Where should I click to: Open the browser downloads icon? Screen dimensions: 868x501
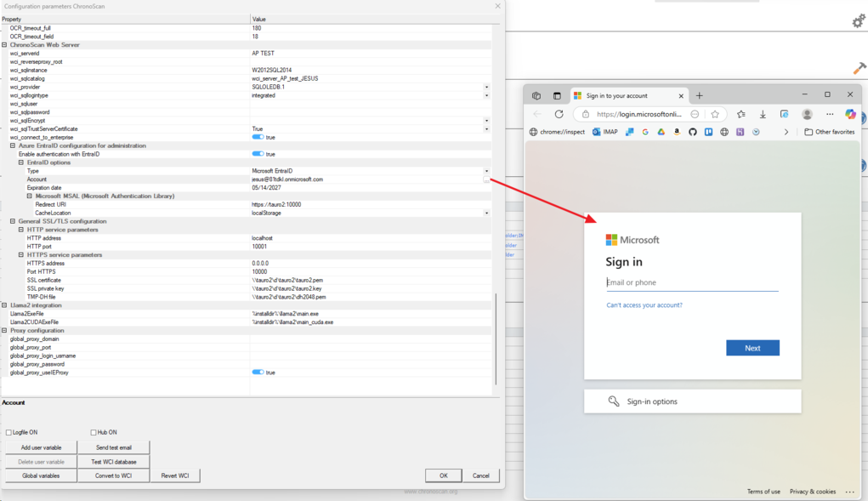(x=763, y=114)
